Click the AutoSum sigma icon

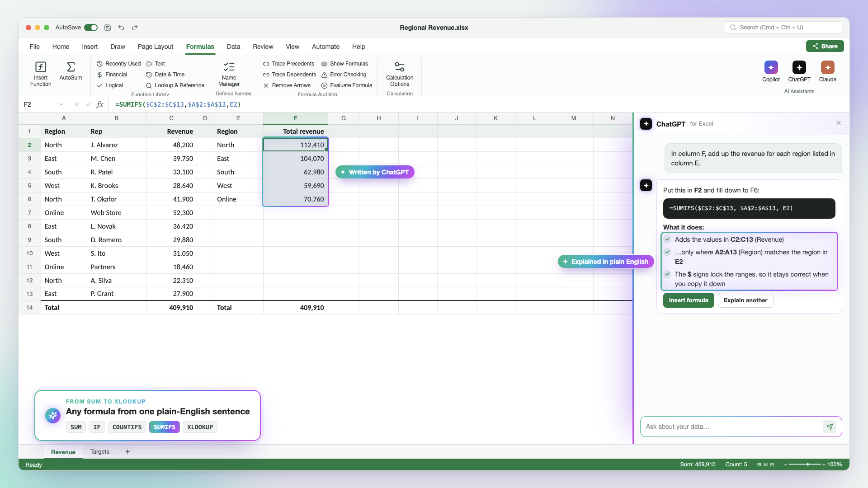tap(71, 67)
